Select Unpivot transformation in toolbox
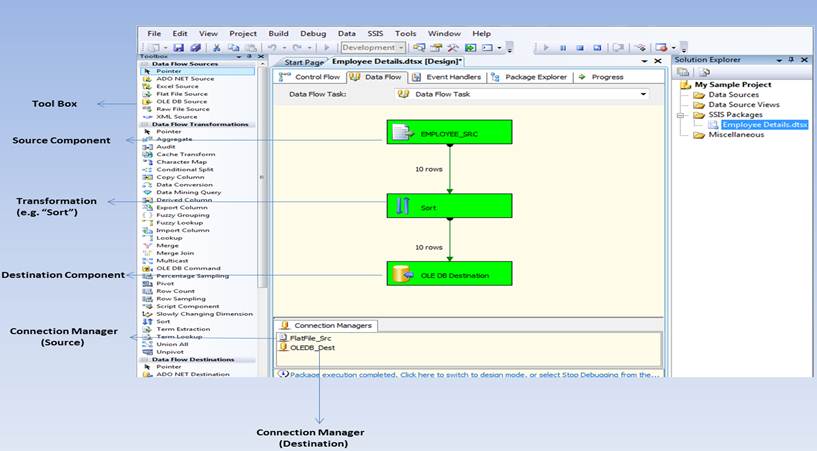The width and height of the screenshot is (817, 451). [170, 352]
